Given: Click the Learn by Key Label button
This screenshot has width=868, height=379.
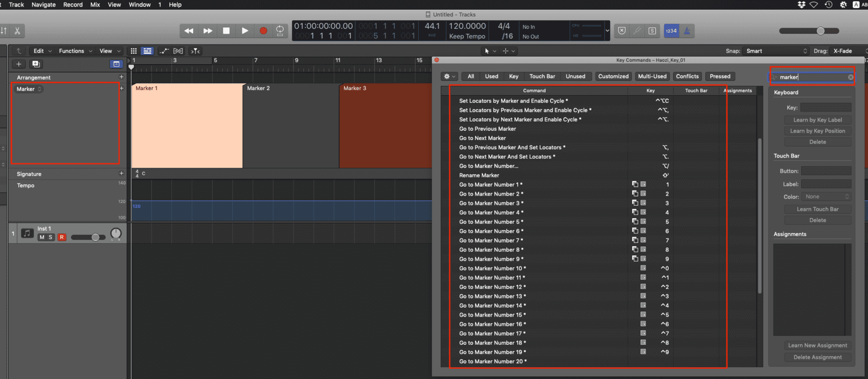Looking at the screenshot, I should pos(818,120).
